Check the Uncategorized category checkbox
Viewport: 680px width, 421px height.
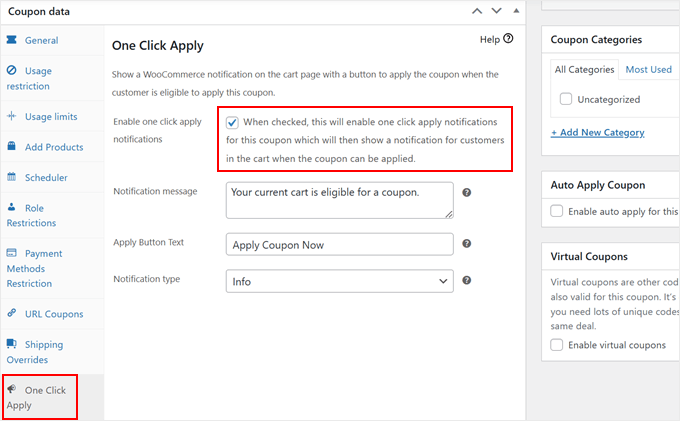click(x=566, y=99)
